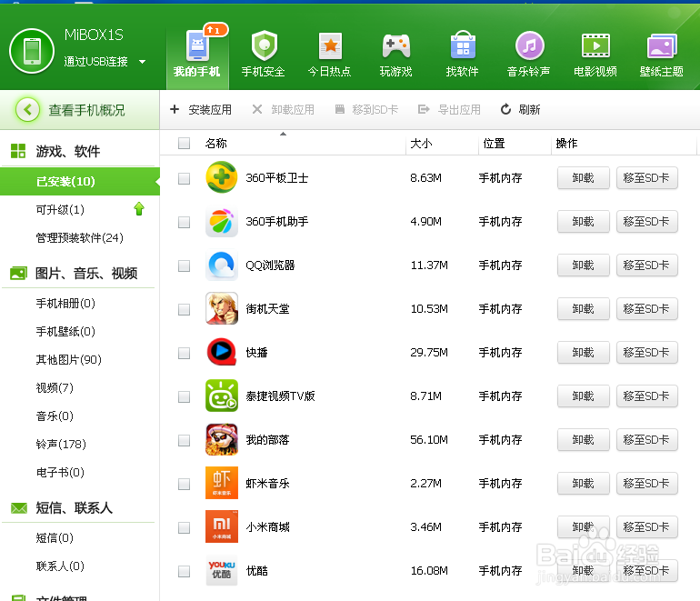Sort by the 名称 column arrow
The image size is (700, 601).
coord(283,134)
